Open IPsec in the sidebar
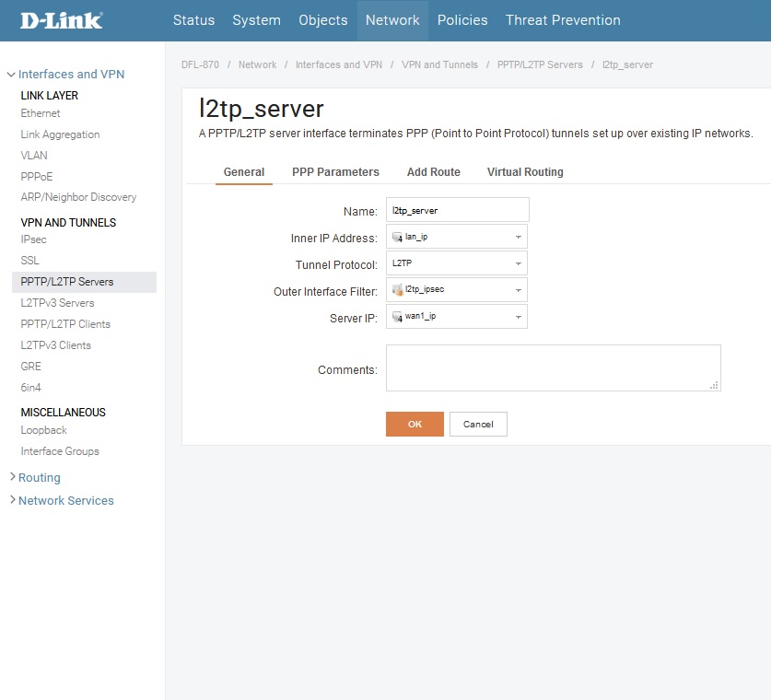The image size is (783, 700). pyautogui.click(x=33, y=239)
